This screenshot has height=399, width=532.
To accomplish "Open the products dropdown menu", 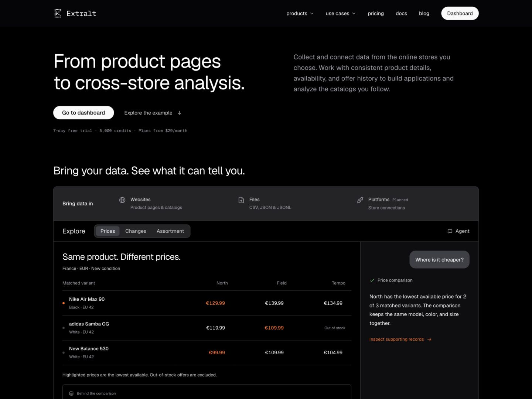I will (300, 13).
